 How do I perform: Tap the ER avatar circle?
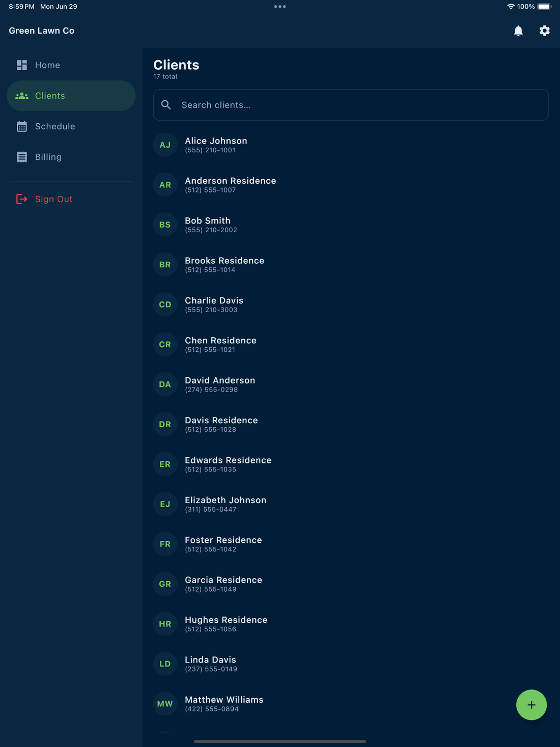pos(165,464)
